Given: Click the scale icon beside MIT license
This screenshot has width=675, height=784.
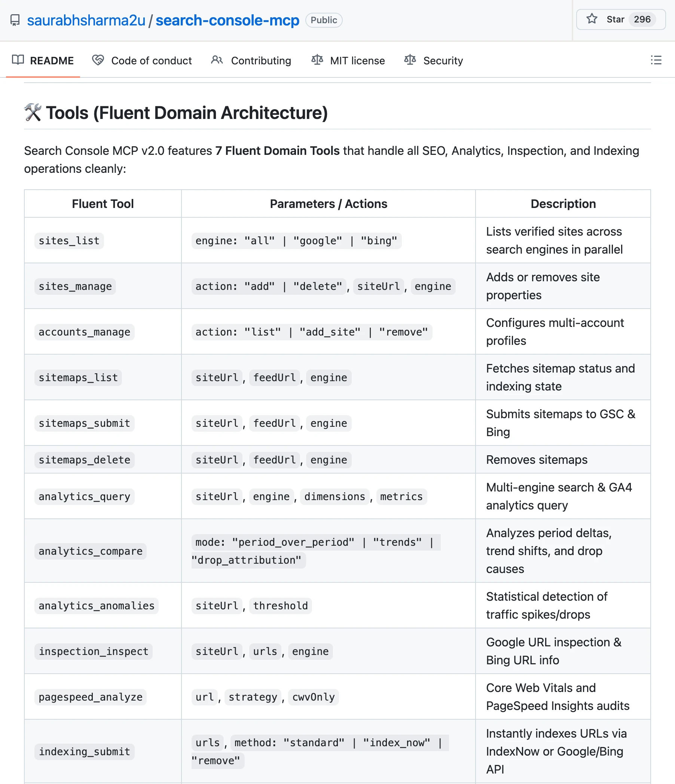Looking at the screenshot, I should (x=317, y=60).
